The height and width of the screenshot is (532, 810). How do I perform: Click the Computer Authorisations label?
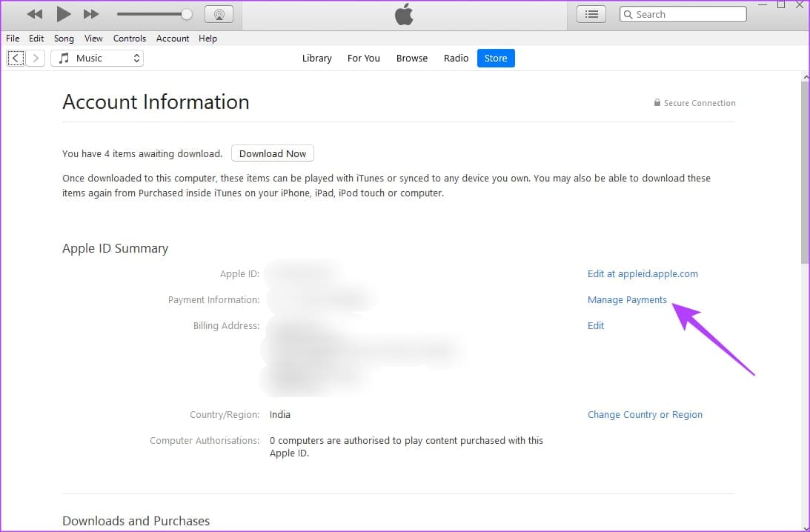coord(205,441)
